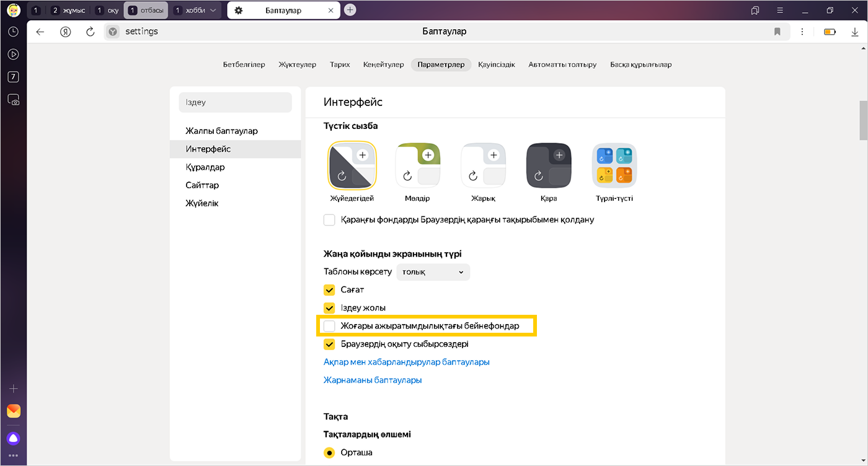868x466 pixels.
Task: Choose the Түрлі-түсті color scheme
Action: tap(614, 165)
